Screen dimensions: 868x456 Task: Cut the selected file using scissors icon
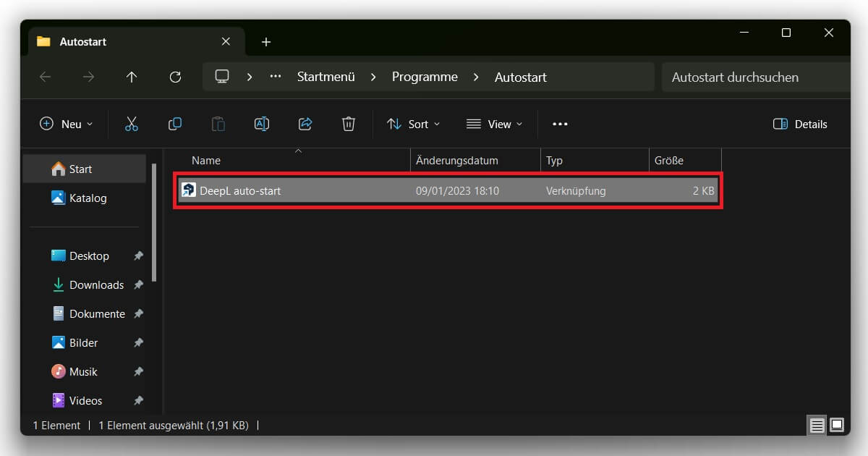point(132,124)
